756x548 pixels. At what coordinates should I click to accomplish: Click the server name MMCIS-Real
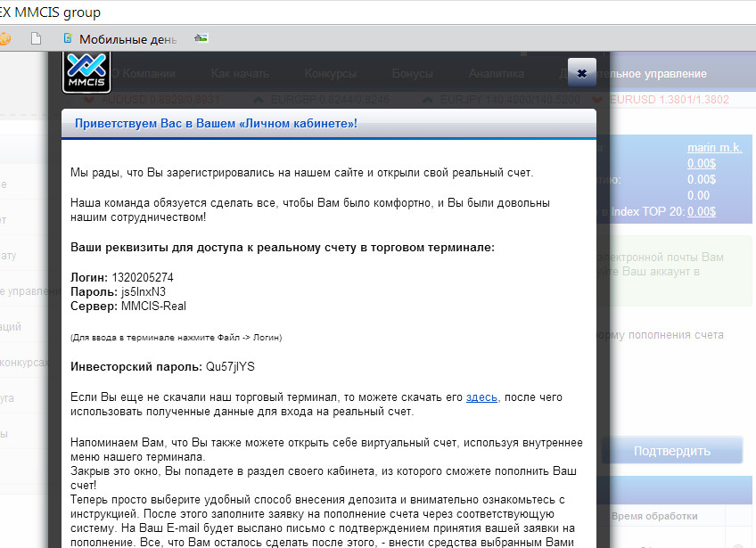pyautogui.click(x=153, y=306)
